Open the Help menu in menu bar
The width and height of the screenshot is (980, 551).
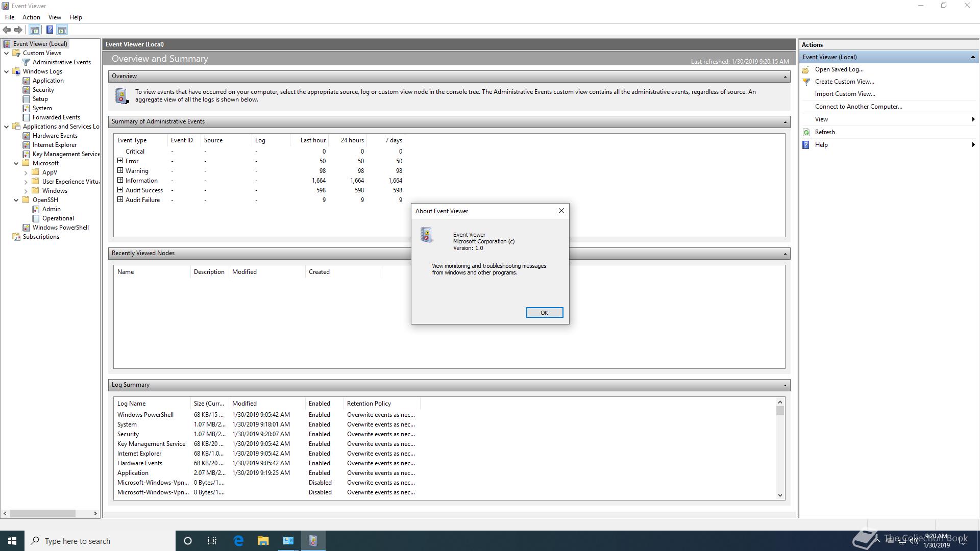pyautogui.click(x=76, y=17)
